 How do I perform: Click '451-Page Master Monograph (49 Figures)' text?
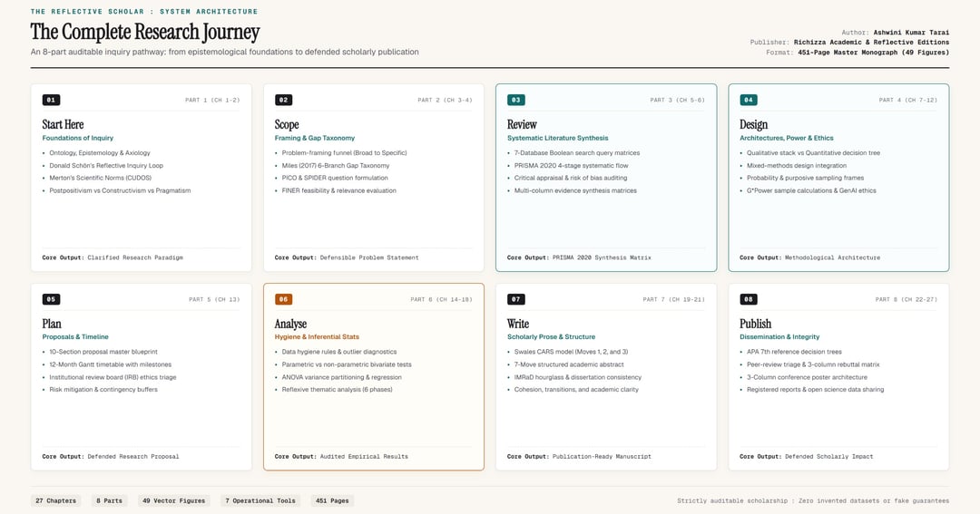coord(873,53)
